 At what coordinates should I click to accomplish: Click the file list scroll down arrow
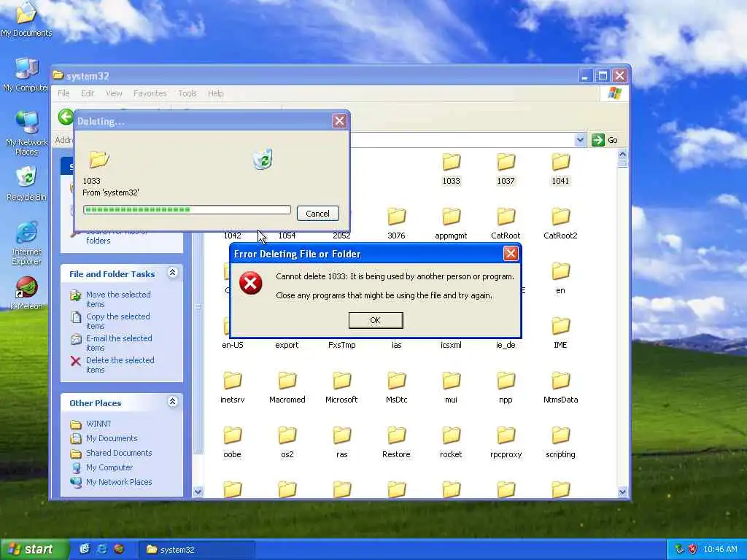pos(622,492)
